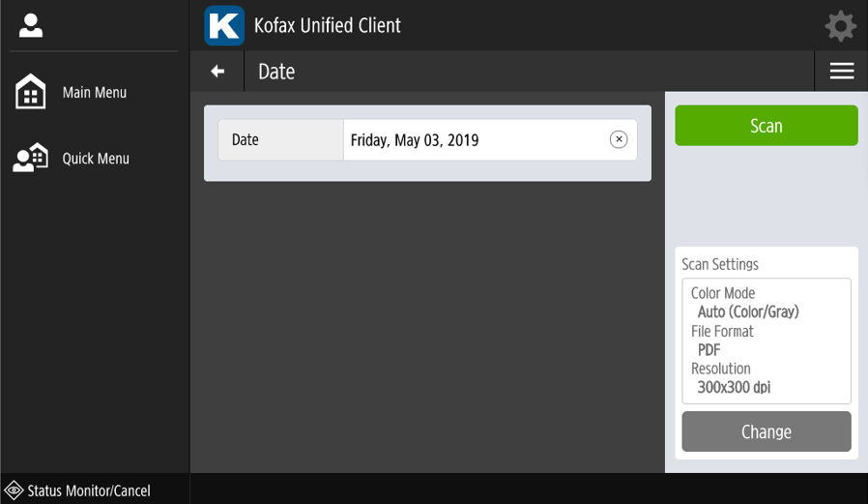The image size is (868, 504).
Task: Click the user profile icon
Action: [31, 26]
